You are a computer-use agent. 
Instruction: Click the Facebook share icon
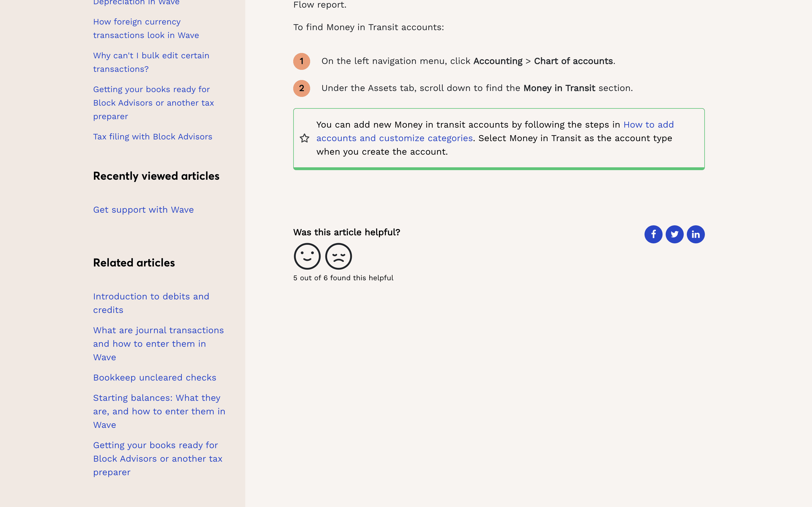coord(653,234)
